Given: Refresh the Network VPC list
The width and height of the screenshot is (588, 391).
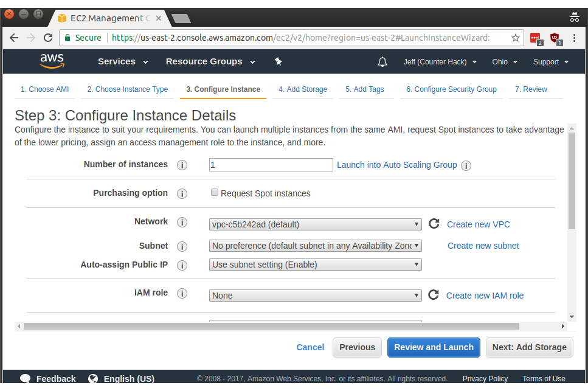Looking at the screenshot, I should 434,224.
